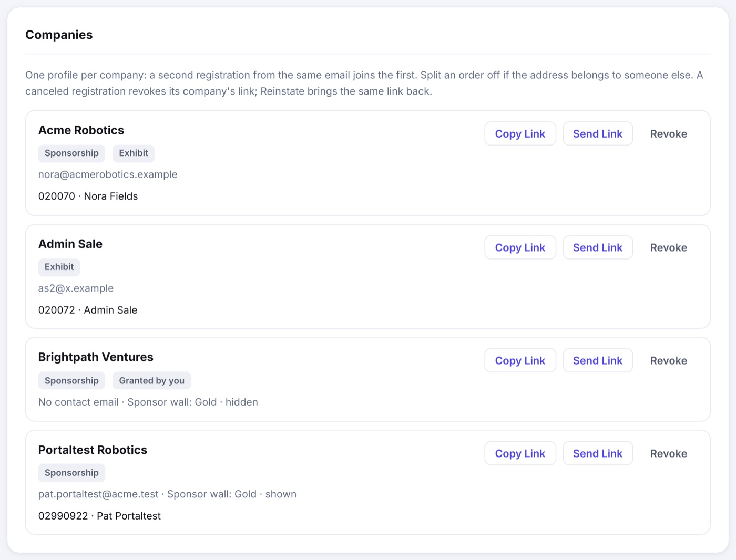The width and height of the screenshot is (736, 560).
Task: Copy the Portaltest Robotics link
Action: [520, 453]
